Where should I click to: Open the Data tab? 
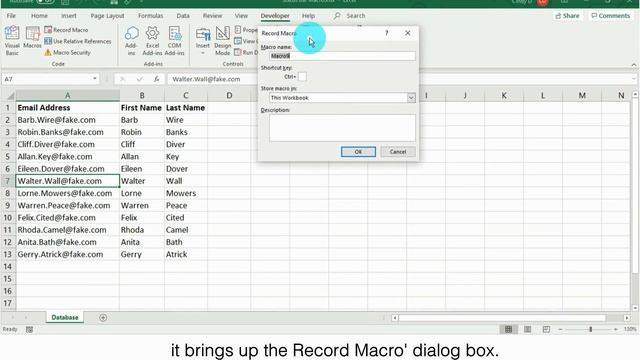click(183, 16)
